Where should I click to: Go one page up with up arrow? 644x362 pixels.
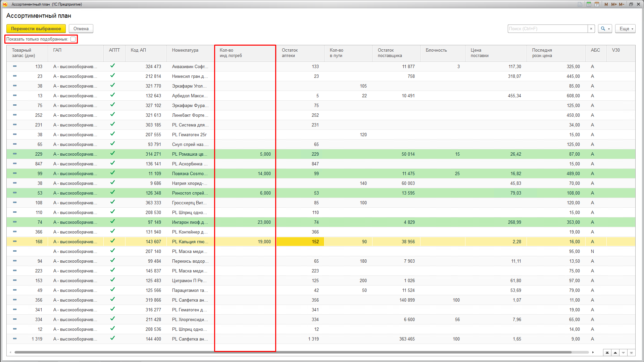click(615, 353)
